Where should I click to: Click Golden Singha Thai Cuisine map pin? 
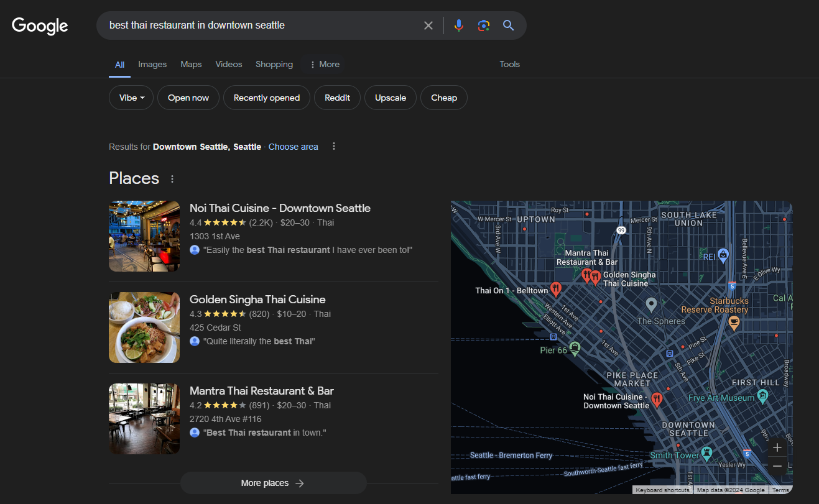tap(596, 277)
